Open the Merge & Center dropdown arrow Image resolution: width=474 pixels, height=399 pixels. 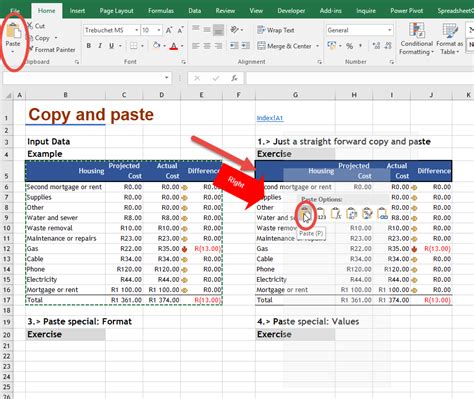[318, 46]
